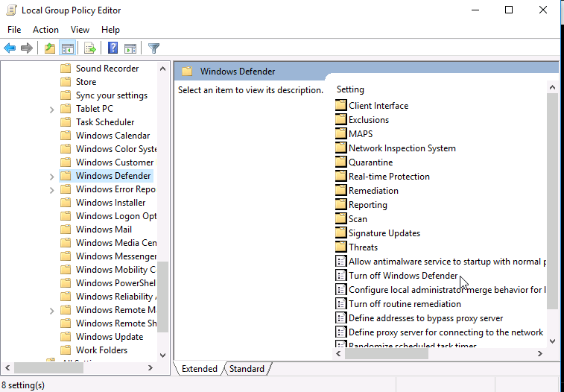The height and width of the screenshot is (392, 564).
Task: Toggle the Show/Hide Console Tree icon
Action: click(x=67, y=48)
